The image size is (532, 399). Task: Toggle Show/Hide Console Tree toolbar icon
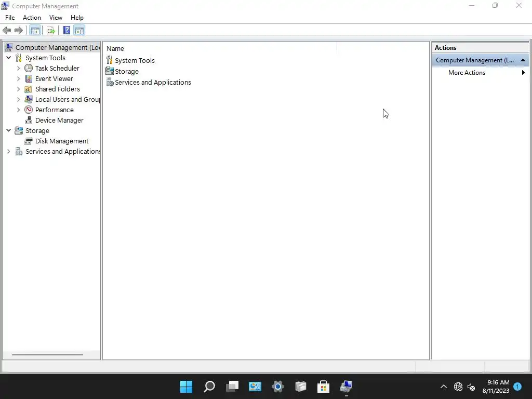(x=35, y=31)
